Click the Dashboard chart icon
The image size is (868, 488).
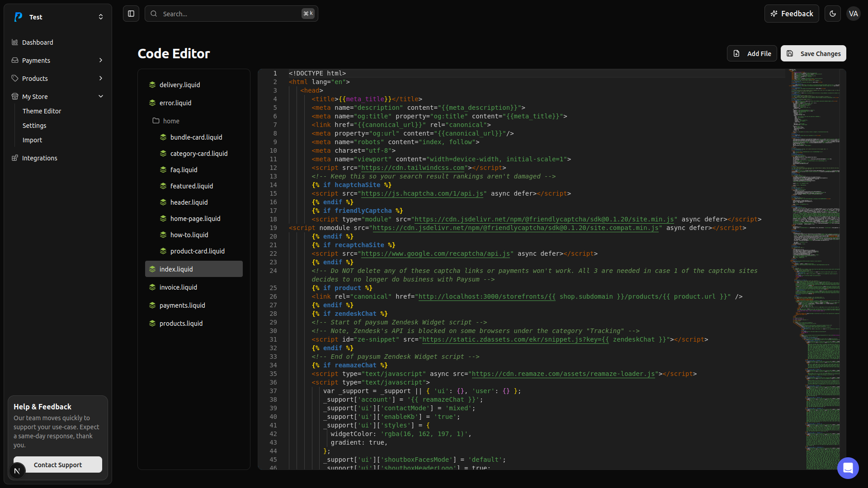(15, 42)
